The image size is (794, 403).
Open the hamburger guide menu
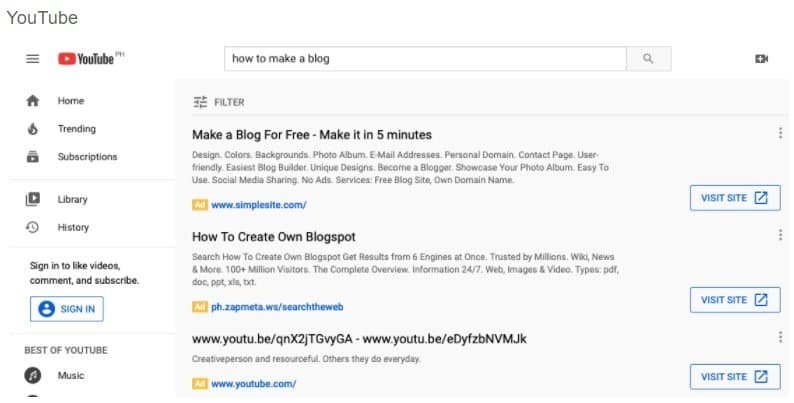pyautogui.click(x=32, y=59)
